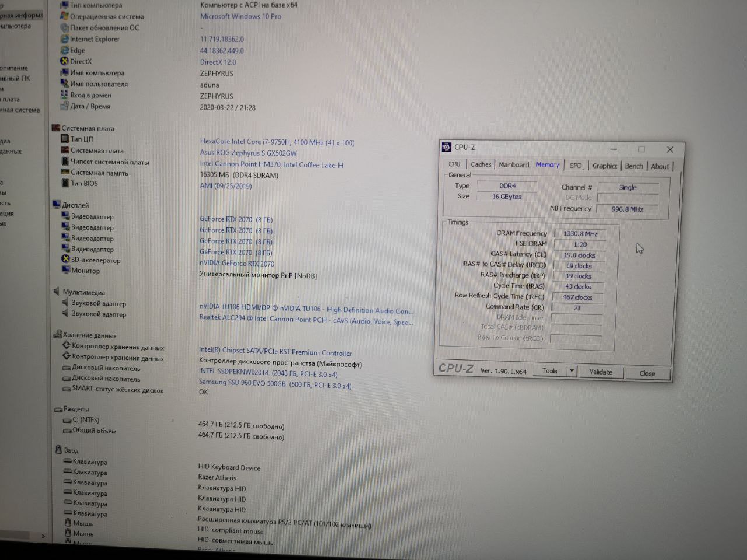Select the Memory tab in CPU-Z

tap(547, 165)
